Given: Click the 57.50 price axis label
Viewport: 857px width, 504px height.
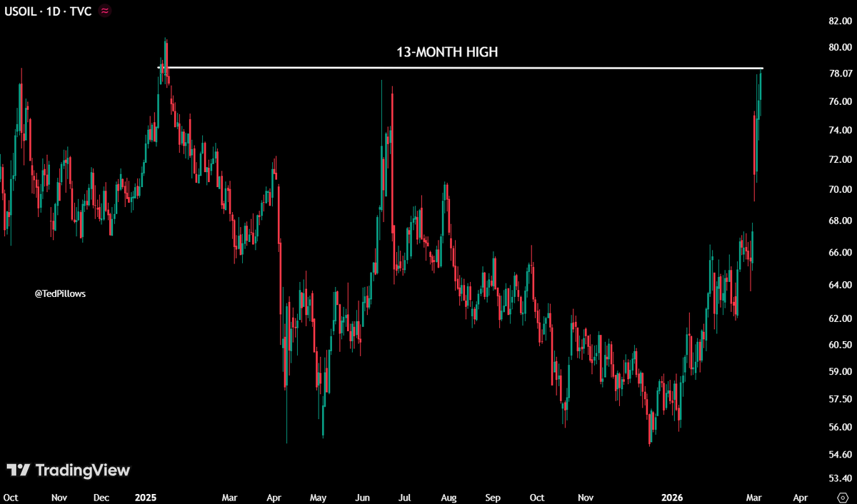Looking at the screenshot, I should (840, 399).
